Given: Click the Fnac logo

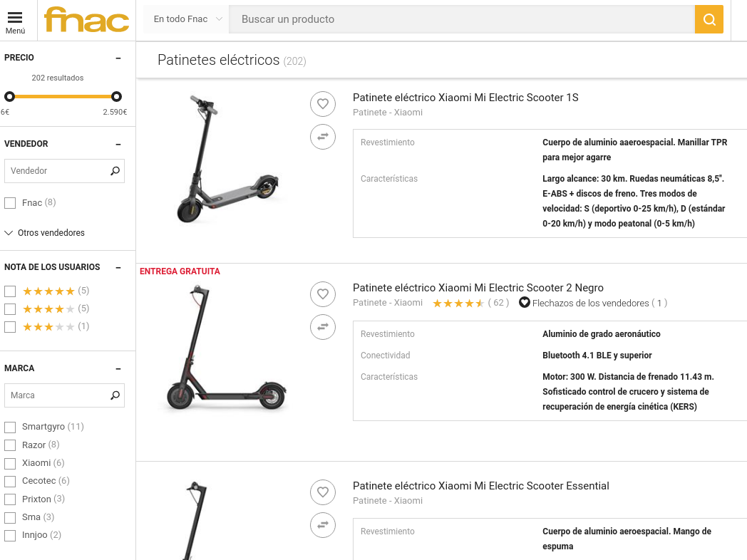Looking at the screenshot, I should [86, 20].
